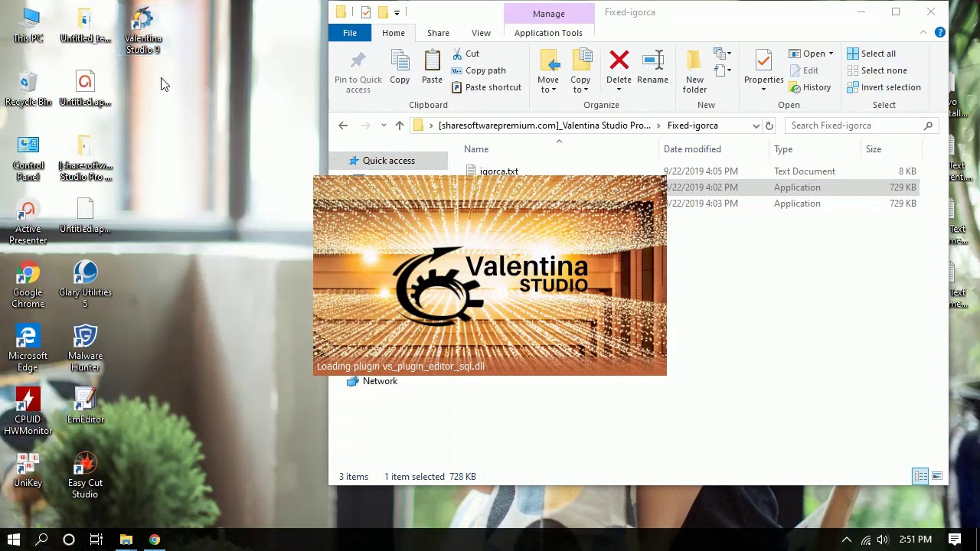Screen dimensions: 980x551
Task: Open File Explorer help icon
Action: pos(940,32)
